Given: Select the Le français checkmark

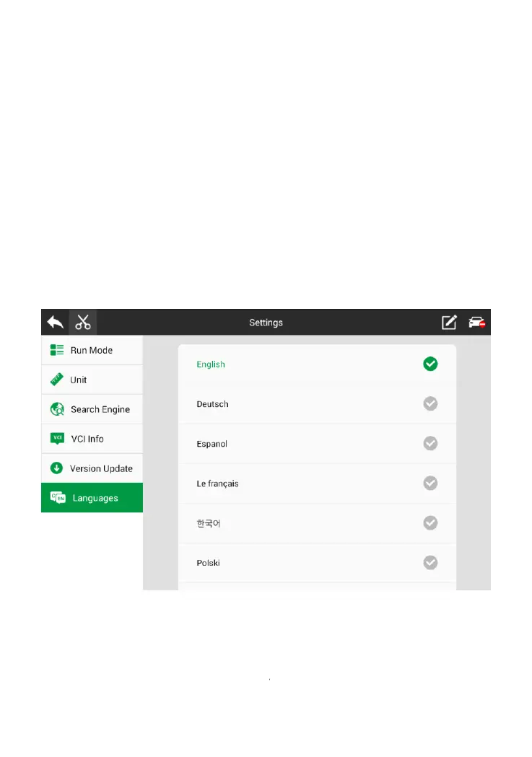Looking at the screenshot, I should click(430, 483).
